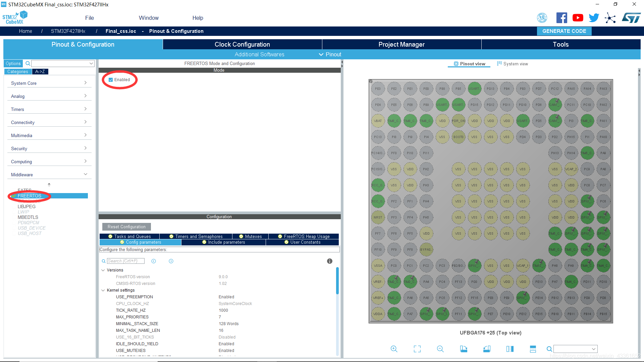This screenshot has height=362, width=644.
Task: Click the pin search magnifier icon
Action: click(549, 349)
